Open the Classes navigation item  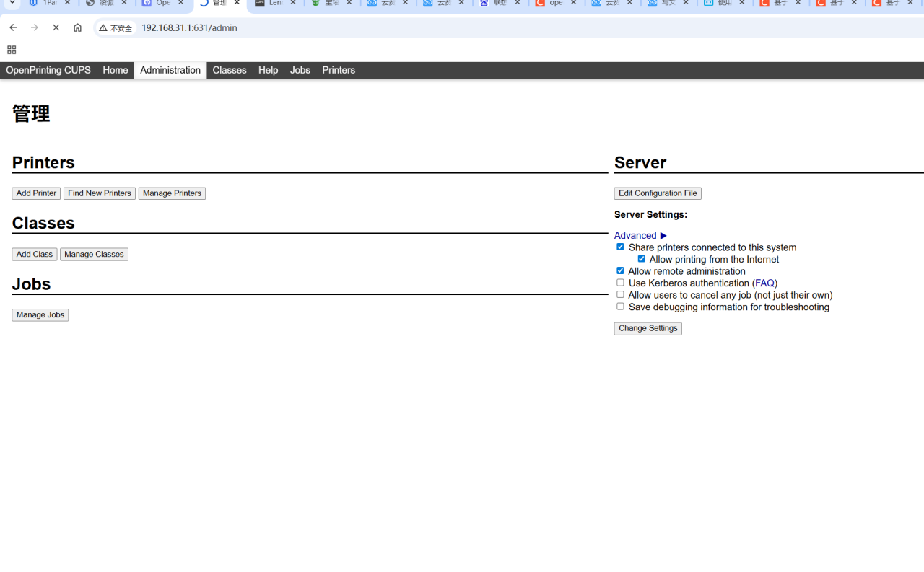(229, 70)
